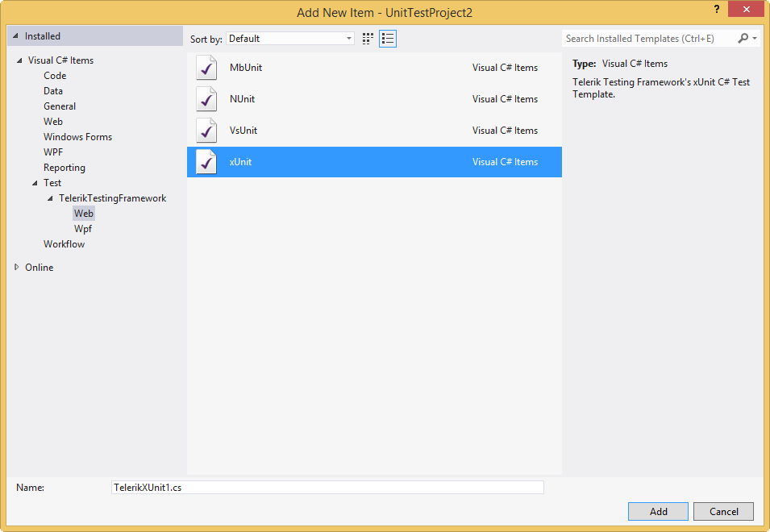Expand the Online section
Viewport: 770px width, 532px height.
click(x=17, y=268)
